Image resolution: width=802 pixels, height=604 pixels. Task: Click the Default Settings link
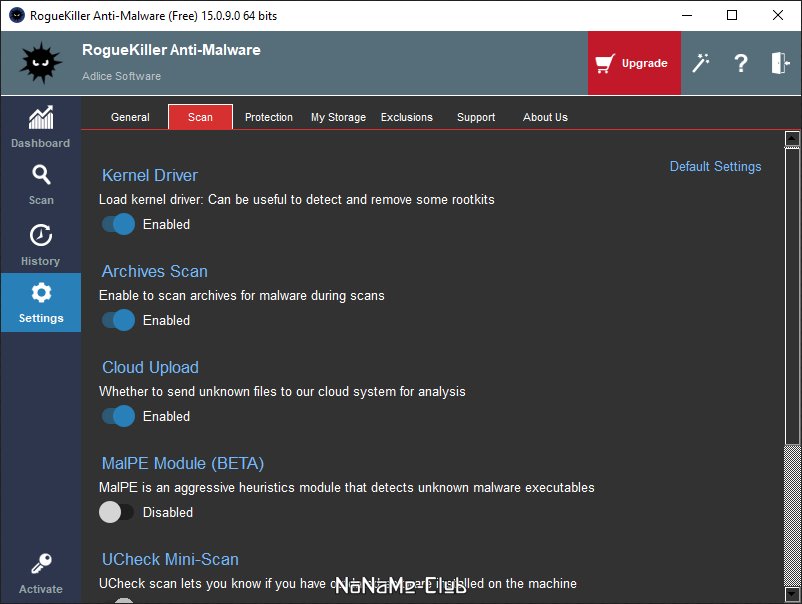[715, 166]
